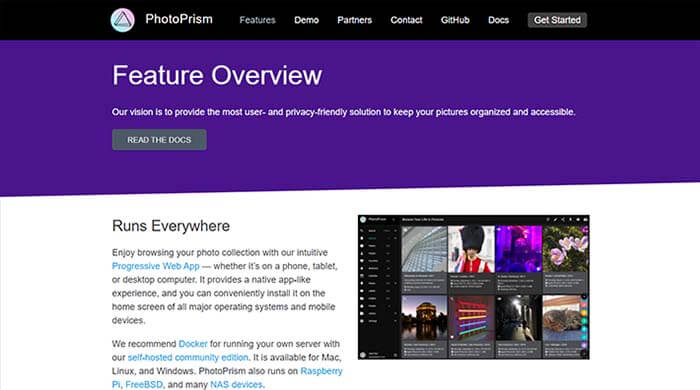
Task: Click the PhotoPrism triangle logo icon
Action: [123, 20]
